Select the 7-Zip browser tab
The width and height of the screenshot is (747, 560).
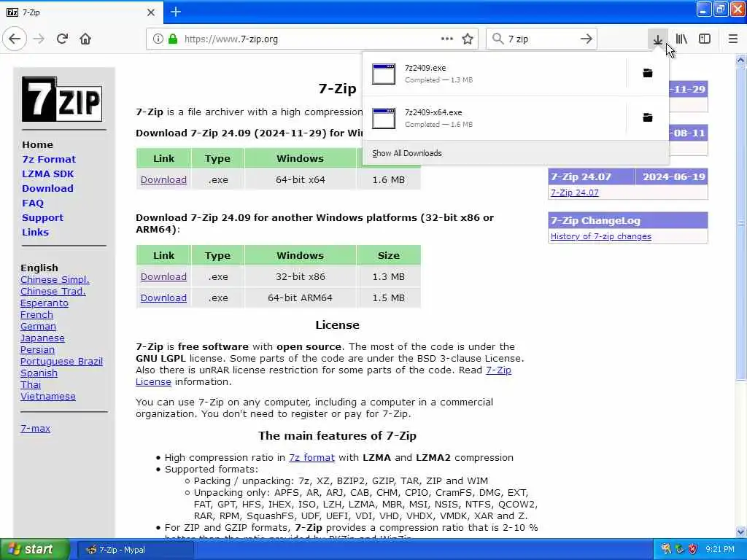pyautogui.click(x=81, y=12)
